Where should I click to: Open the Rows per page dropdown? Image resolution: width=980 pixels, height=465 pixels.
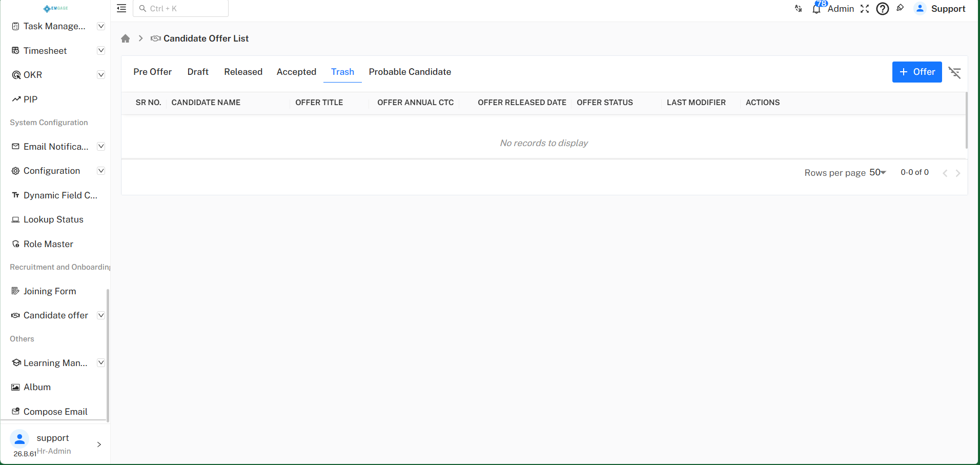(x=878, y=172)
